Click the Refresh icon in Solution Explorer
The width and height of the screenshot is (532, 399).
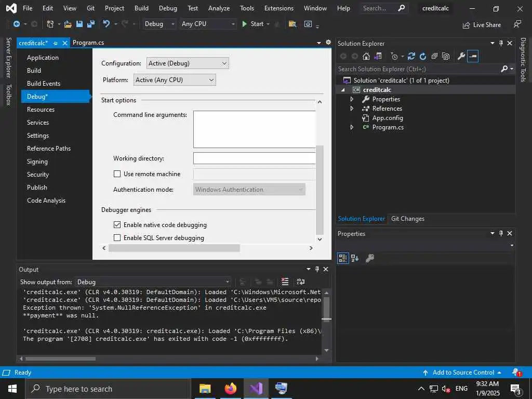pos(423,56)
